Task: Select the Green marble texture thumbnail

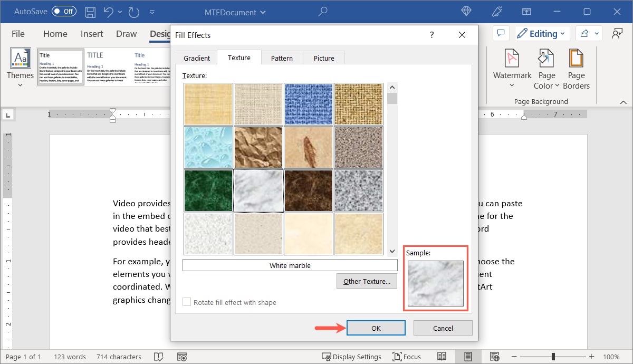Action: 208,190
